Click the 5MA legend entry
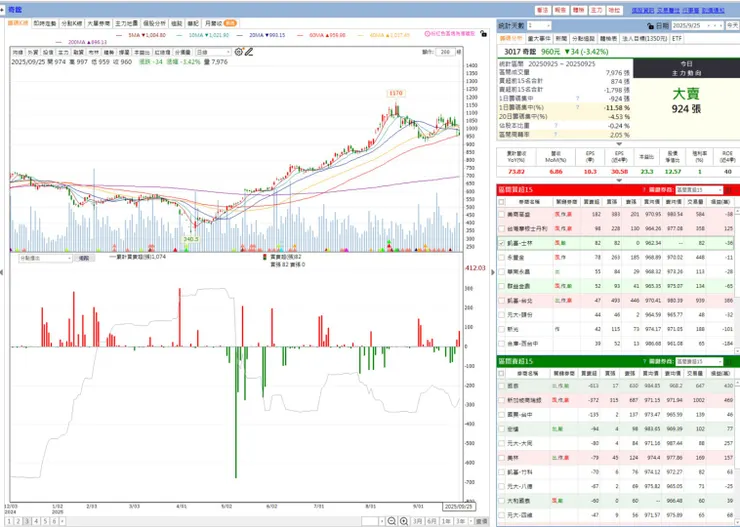The image size is (740, 527). (x=147, y=35)
